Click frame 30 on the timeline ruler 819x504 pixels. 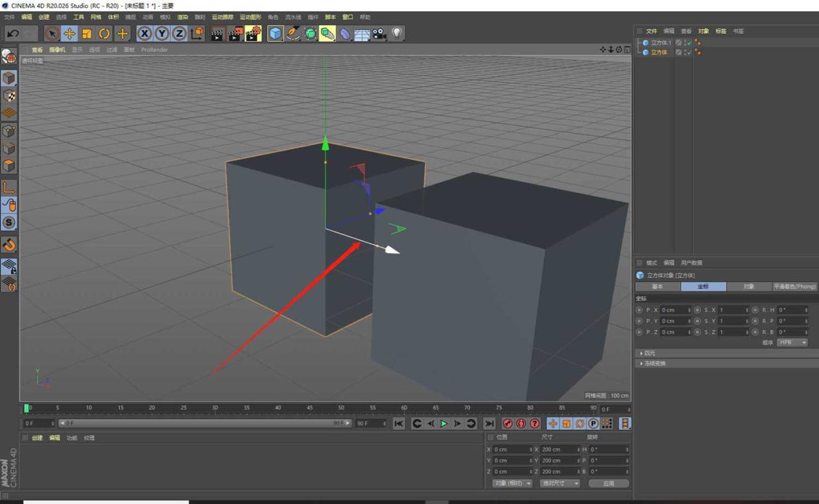point(215,408)
